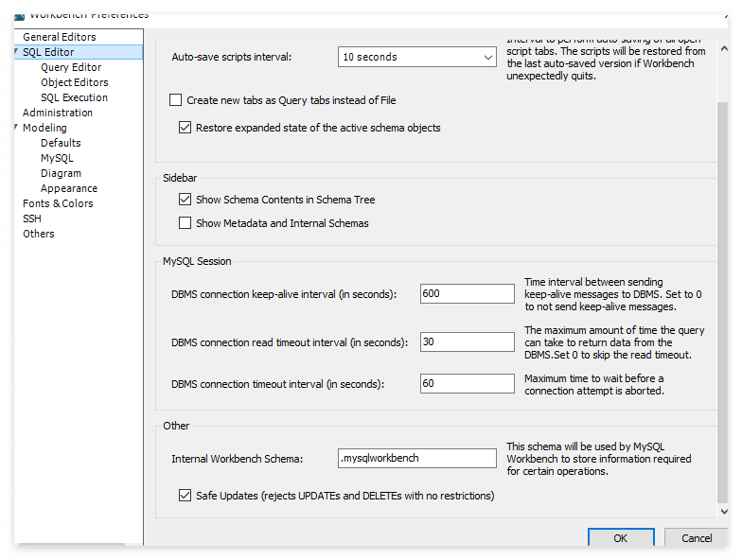Click 'DBMS connection keep-alive interval' label
The image size is (742, 560).
[284, 294]
